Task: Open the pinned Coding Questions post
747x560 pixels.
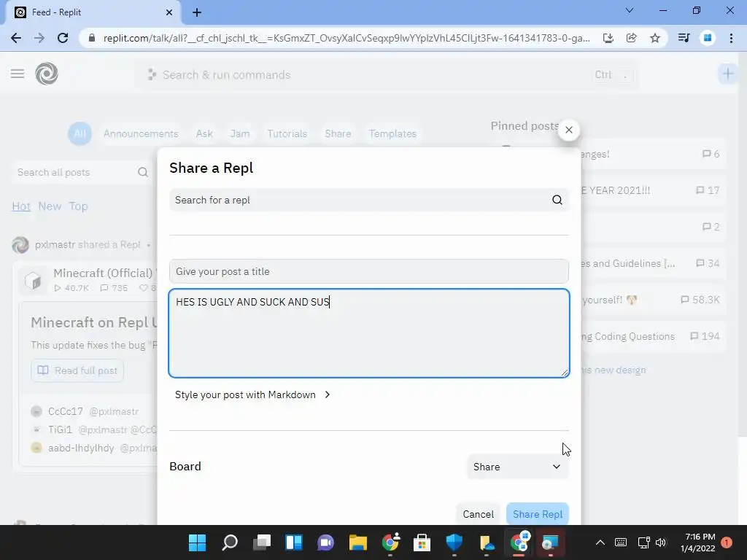Action: pyautogui.click(x=653, y=336)
